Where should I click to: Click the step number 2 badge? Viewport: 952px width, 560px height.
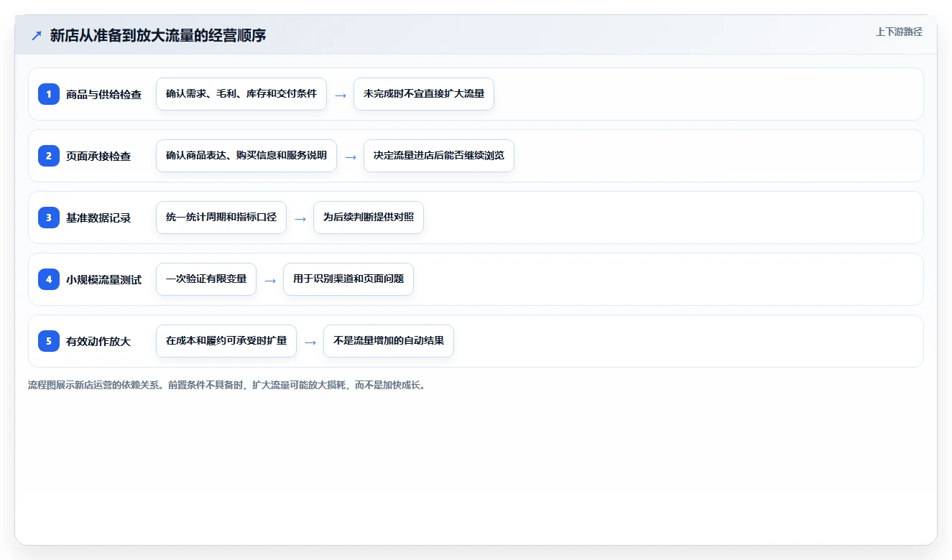(49, 156)
